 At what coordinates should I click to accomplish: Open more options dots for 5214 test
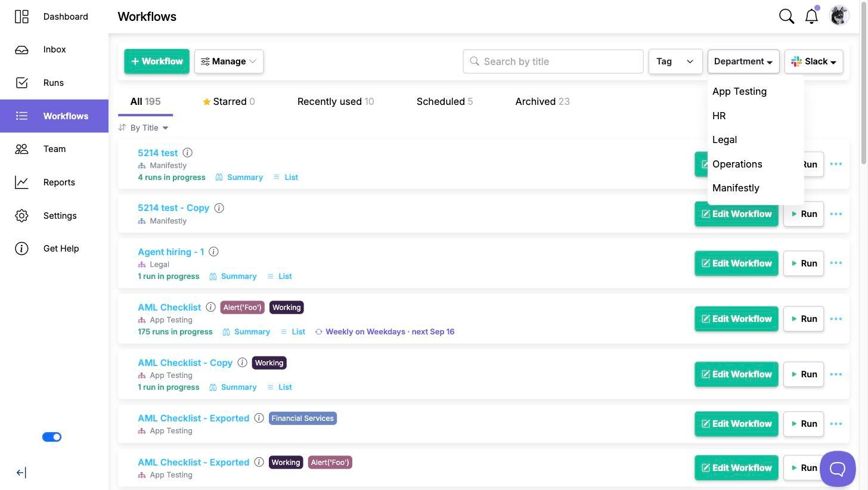[836, 164]
